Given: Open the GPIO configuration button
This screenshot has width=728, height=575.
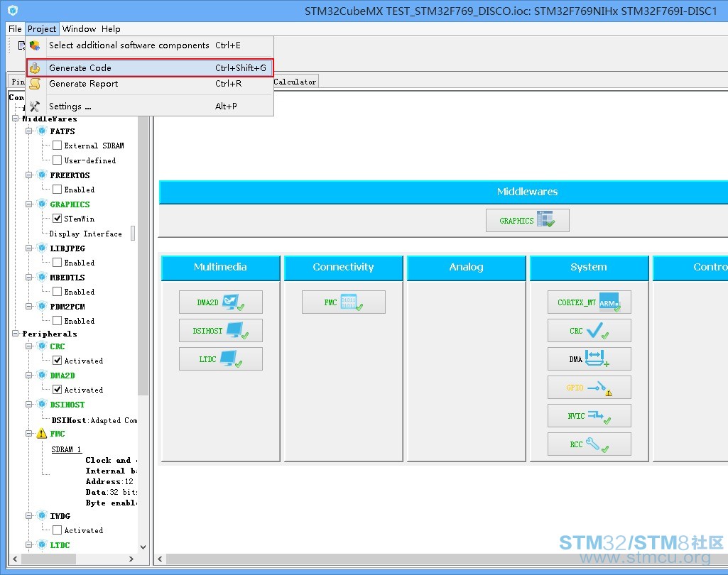Looking at the screenshot, I should [590, 387].
